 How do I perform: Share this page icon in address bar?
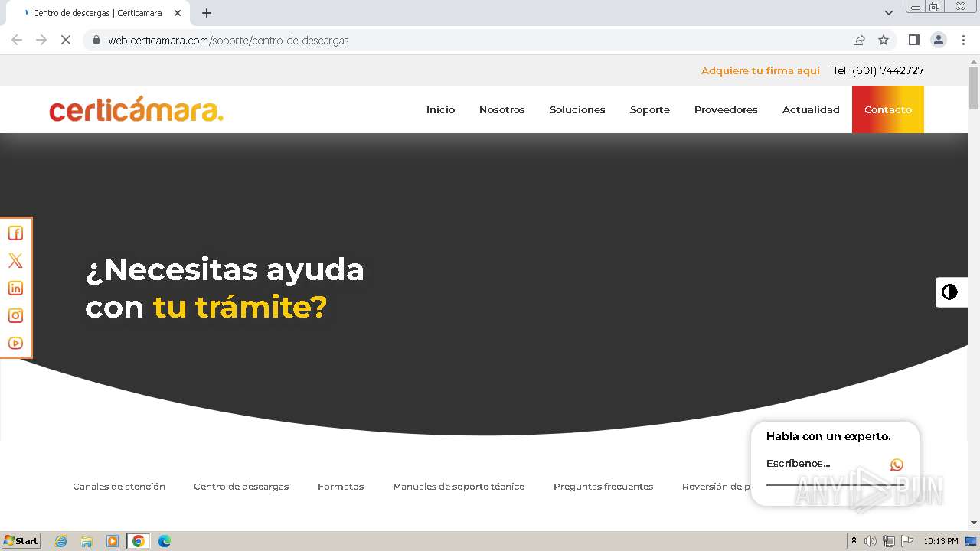click(x=859, y=40)
